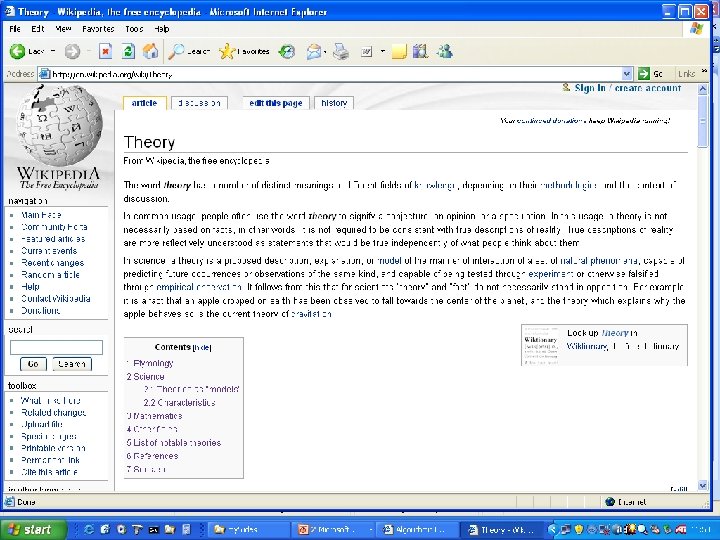Click the Edit with Word toolbar icon
This screenshot has width=720, height=540.
(366, 52)
